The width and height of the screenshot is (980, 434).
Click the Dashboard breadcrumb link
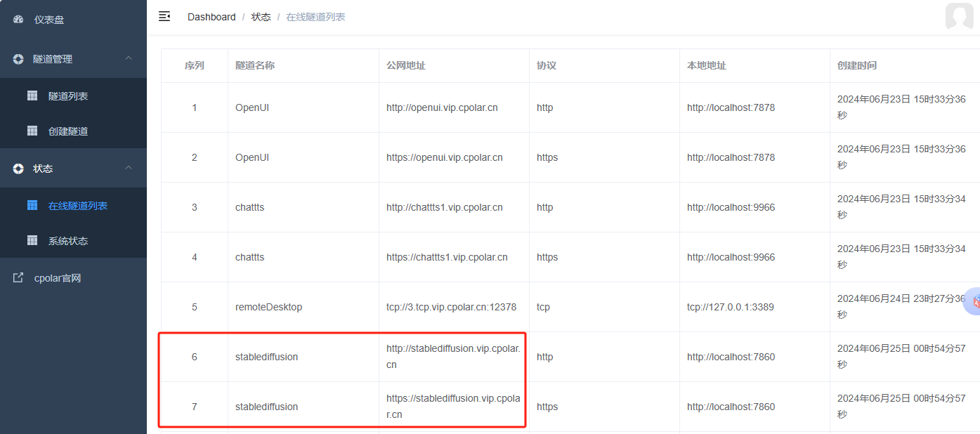(211, 17)
